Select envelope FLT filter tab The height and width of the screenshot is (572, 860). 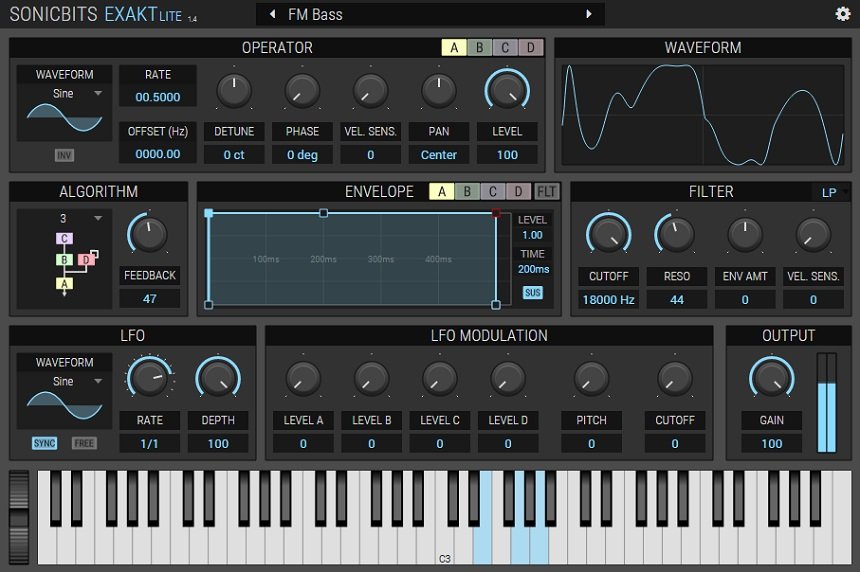(546, 191)
